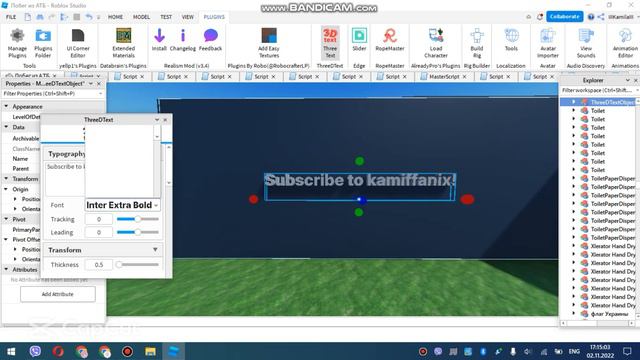Click the top green handle above the text

click(359, 161)
